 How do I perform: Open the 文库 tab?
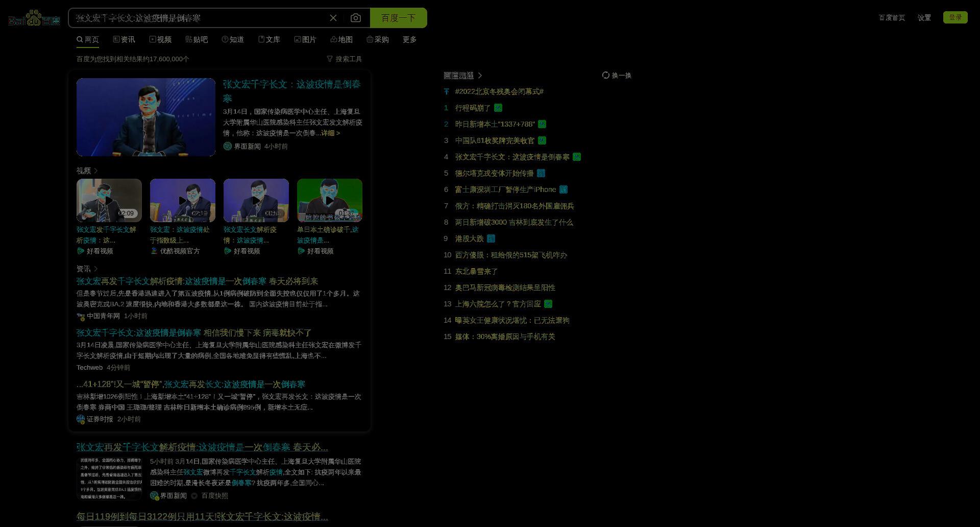[x=269, y=39]
